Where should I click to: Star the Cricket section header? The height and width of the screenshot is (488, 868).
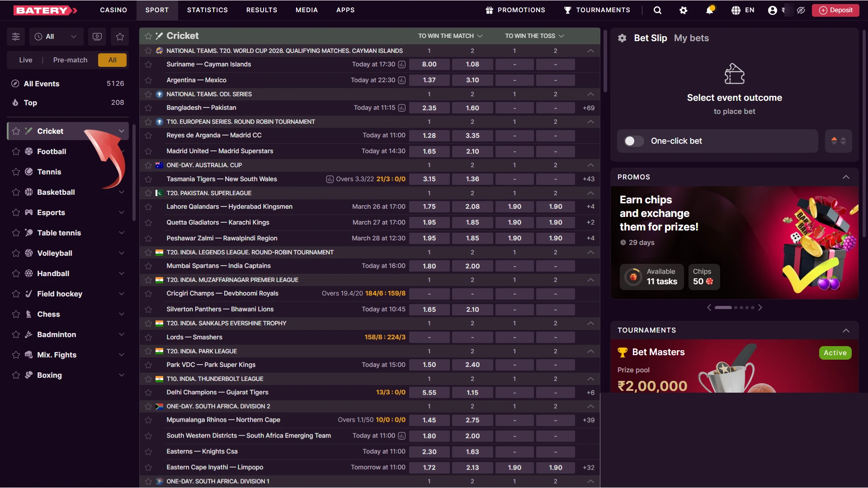[x=147, y=36]
